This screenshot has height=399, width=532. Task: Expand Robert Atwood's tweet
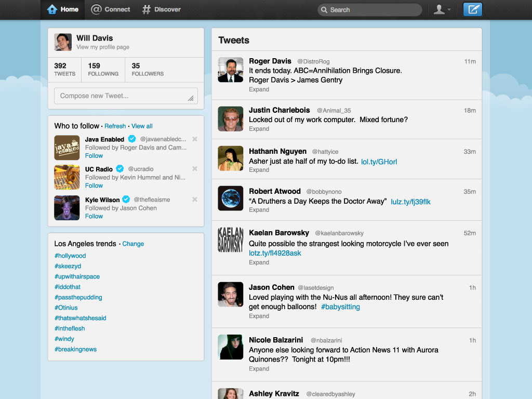point(259,210)
